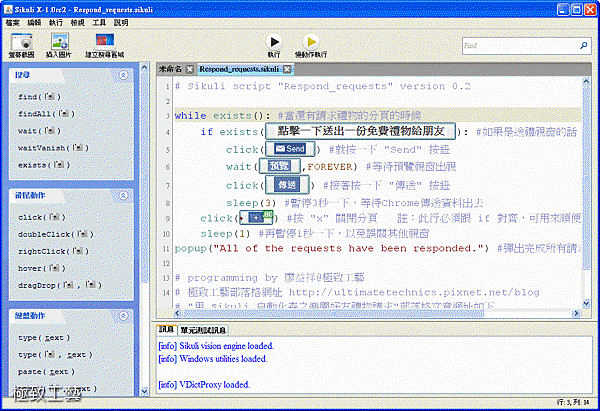Click editor vertical scrollbar up arrow

coord(586,82)
